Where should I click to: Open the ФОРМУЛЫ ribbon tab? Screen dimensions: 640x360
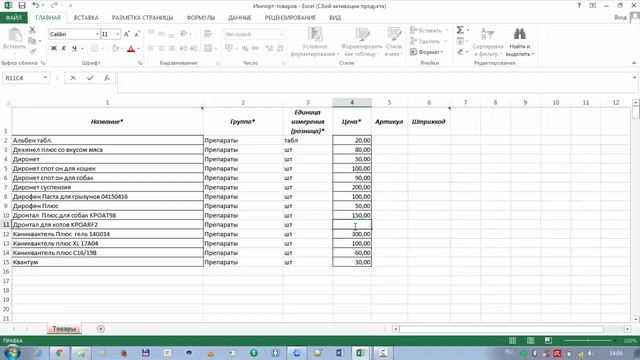click(201, 18)
